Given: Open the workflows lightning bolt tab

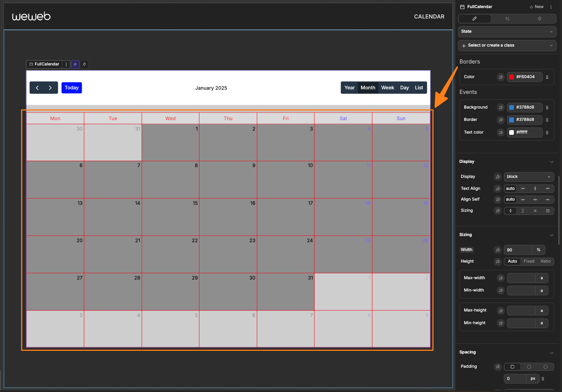Looking at the screenshot, I should [539, 18].
